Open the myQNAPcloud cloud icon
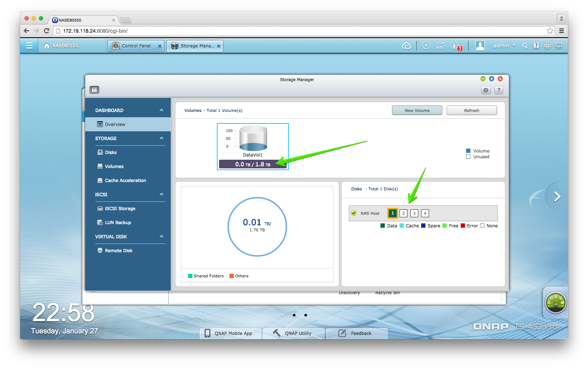The height and width of the screenshot is (368, 588). click(x=406, y=46)
